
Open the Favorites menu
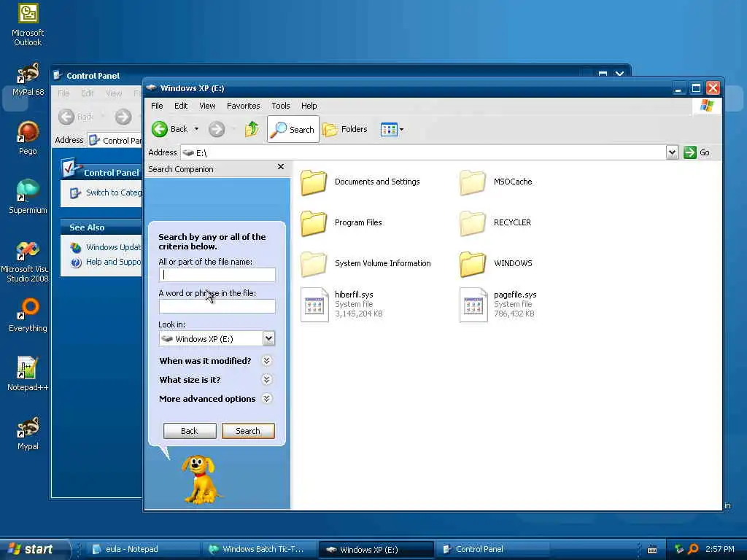click(x=243, y=106)
